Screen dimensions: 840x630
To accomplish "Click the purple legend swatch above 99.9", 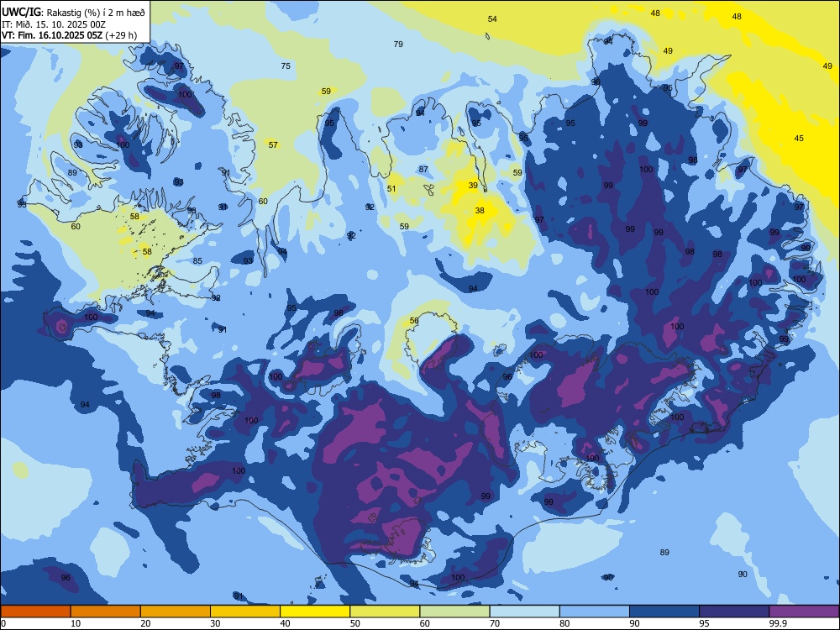I will tap(804, 612).
